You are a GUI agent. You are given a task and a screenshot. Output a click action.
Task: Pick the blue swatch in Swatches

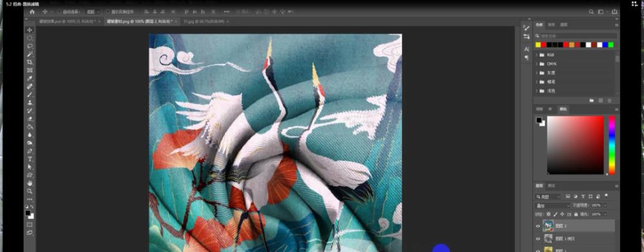(x=605, y=44)
